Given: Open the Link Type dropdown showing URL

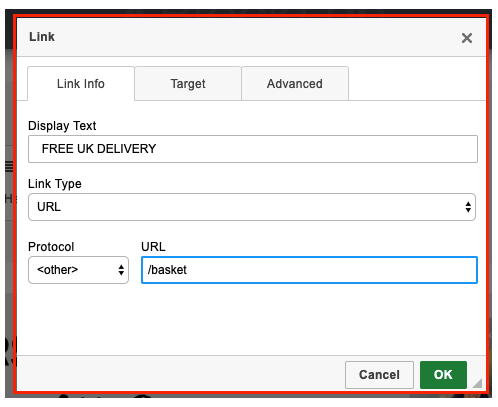Looking at the screenshot, I should [x=252, y=207].
